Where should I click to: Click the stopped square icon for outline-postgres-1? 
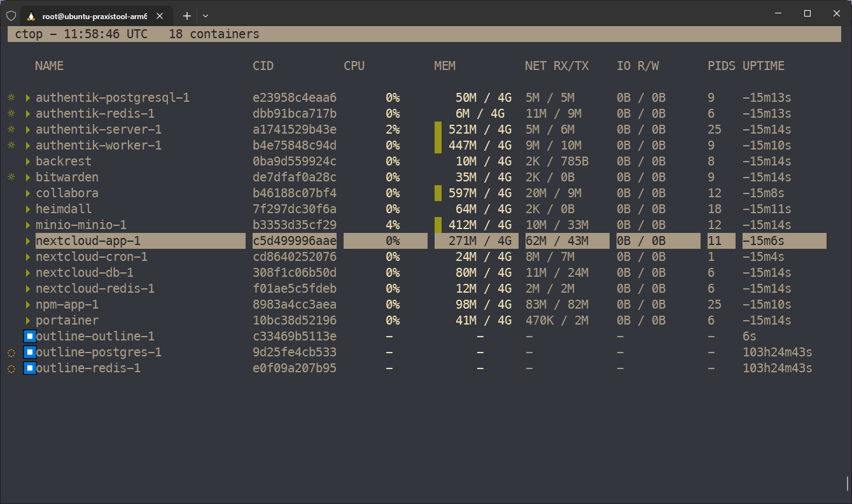(29, 352)
